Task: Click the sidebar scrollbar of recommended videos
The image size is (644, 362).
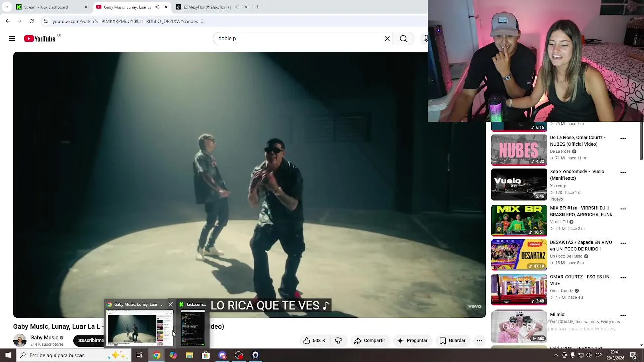Action: pos(641,141)
